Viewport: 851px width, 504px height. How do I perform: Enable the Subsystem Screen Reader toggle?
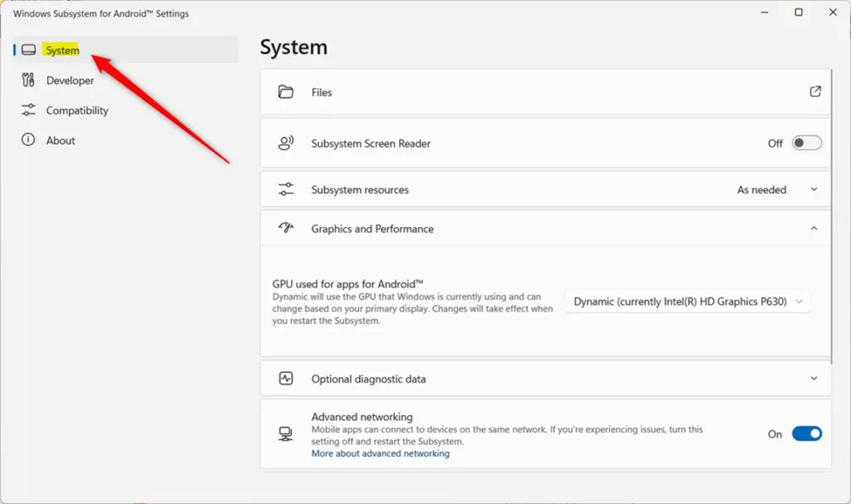[806, 144]
